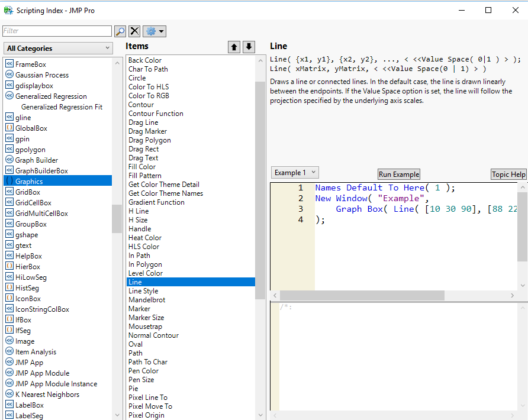The height and width of the screenshot is (420, 528).
Task: Select Line Style in Items list
Action: 143,291
